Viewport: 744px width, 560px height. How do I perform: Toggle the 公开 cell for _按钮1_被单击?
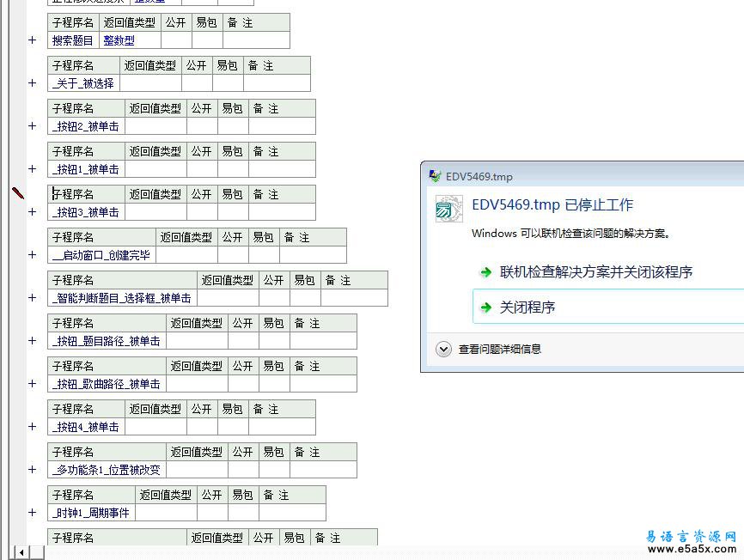[202, 169]
